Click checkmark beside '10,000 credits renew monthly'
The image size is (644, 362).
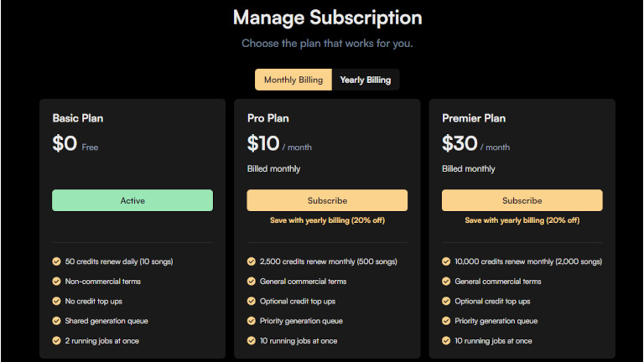point(446,261)
